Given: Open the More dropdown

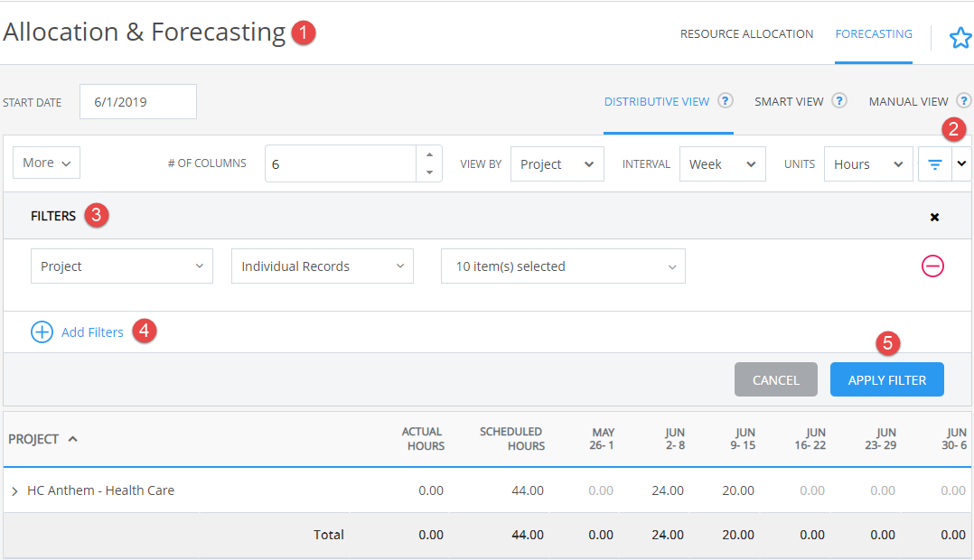Looking at the screenshot, I should pos(47,163).
